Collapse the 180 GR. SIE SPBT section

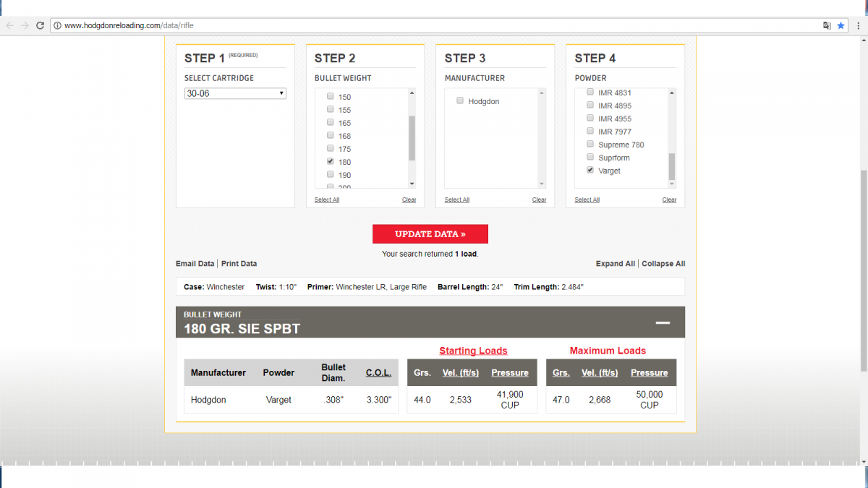coord(663,322)
